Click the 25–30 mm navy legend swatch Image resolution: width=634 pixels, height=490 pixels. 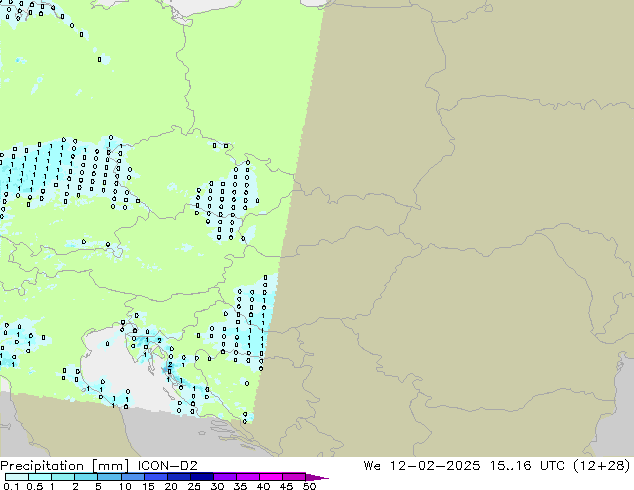point(202,477)
